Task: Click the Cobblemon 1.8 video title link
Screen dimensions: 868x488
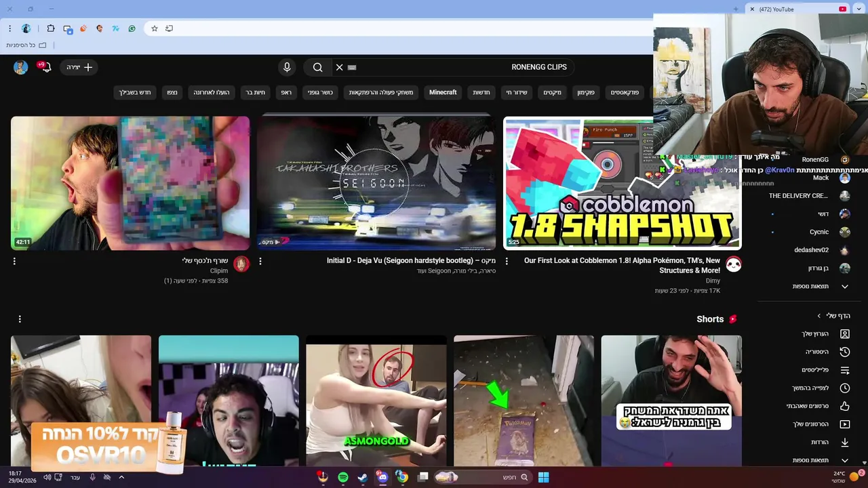Action: [622, 265]
